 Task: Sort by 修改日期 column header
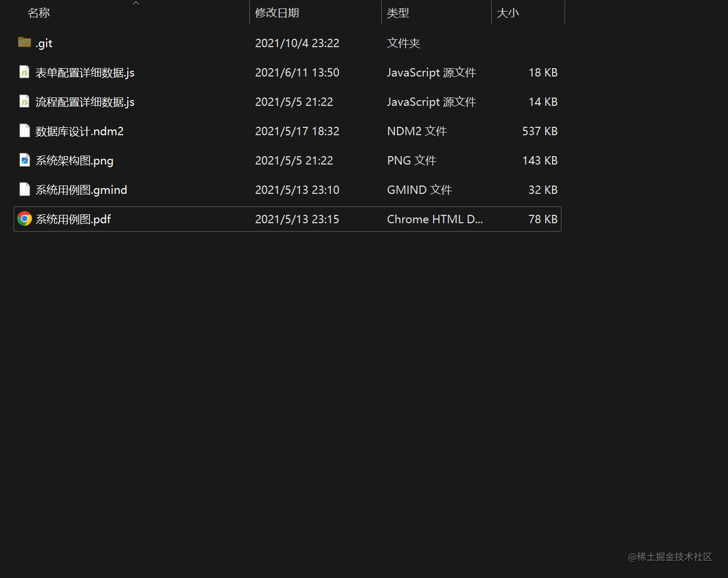tap(277, 13)
